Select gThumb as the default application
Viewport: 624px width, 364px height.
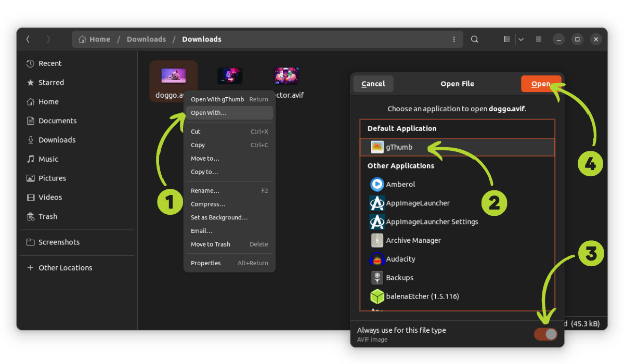click(399, 147)
